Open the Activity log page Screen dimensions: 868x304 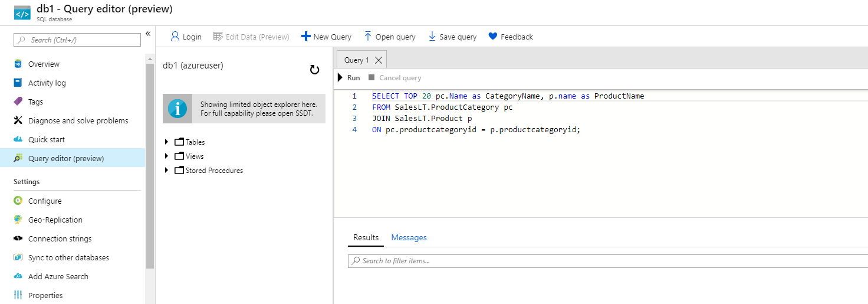[x=47, y=83]
